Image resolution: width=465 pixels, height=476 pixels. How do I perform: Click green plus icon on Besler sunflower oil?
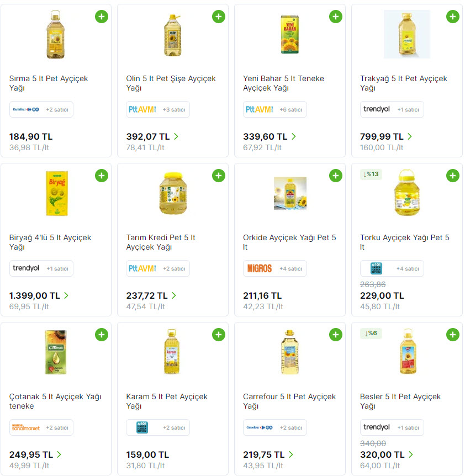(453, 335)
